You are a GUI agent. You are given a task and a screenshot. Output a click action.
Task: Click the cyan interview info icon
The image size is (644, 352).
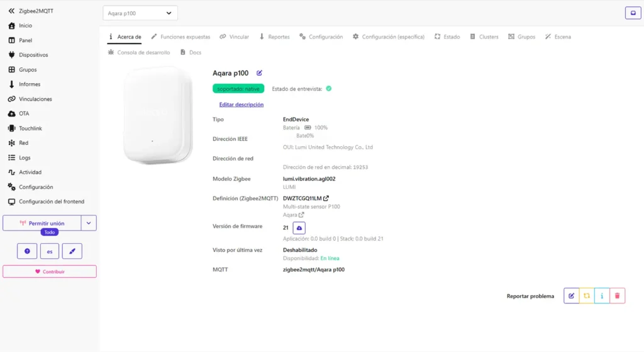tap(602, 296)
